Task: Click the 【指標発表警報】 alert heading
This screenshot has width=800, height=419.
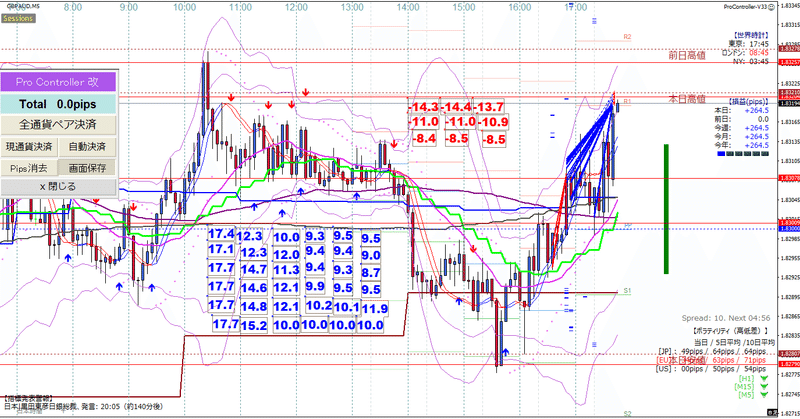Action: (27, 398)
